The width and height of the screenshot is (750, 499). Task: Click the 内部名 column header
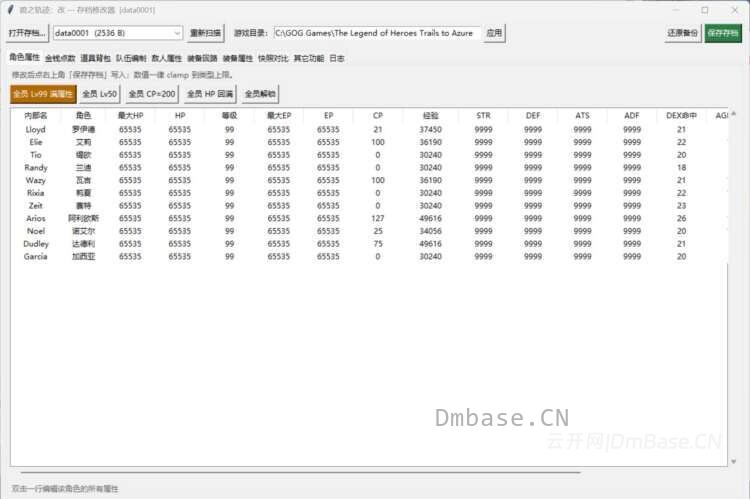tap(36, 115)
